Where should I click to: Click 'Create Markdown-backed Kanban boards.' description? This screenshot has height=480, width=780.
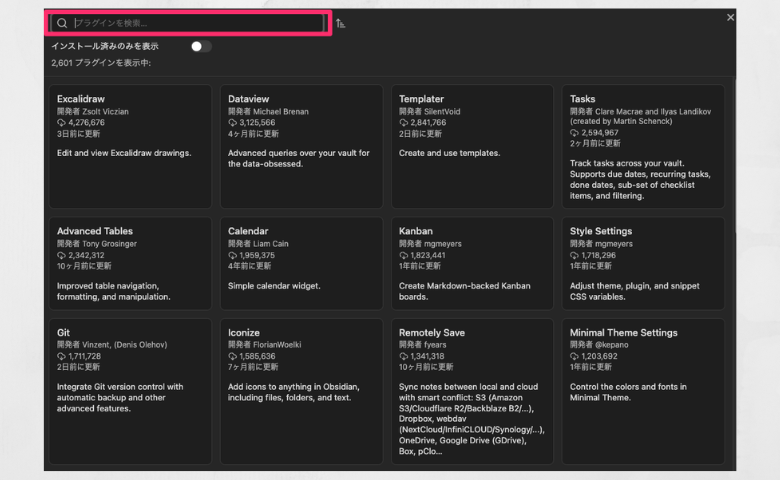pos(465,291)
